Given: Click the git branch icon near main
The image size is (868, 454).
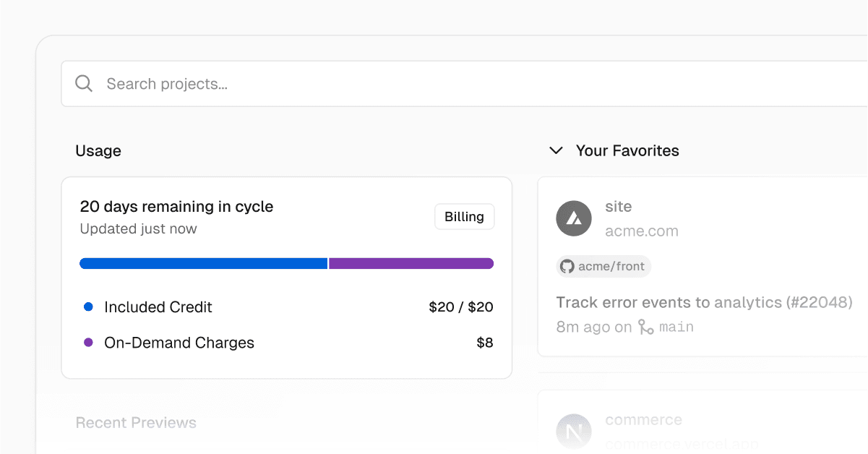Looking at the screenshot, I should pyautogui.click(x=645, y=327).
